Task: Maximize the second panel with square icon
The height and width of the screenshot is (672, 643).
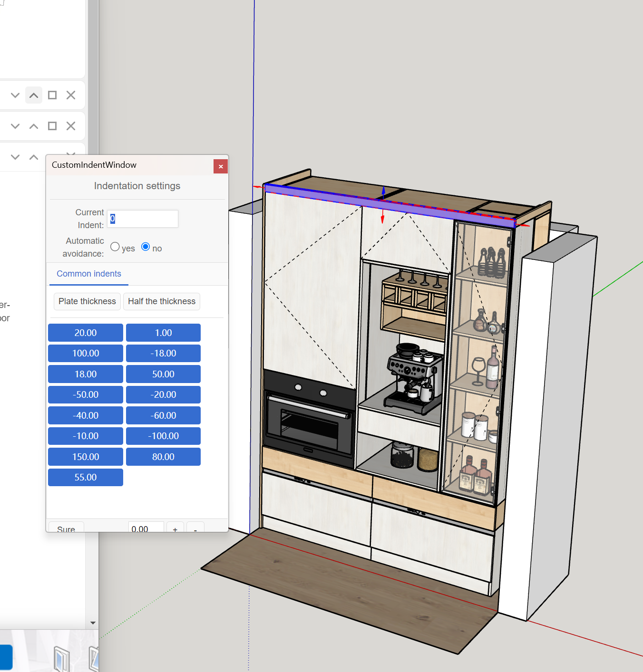Action: tap(52, 126)
